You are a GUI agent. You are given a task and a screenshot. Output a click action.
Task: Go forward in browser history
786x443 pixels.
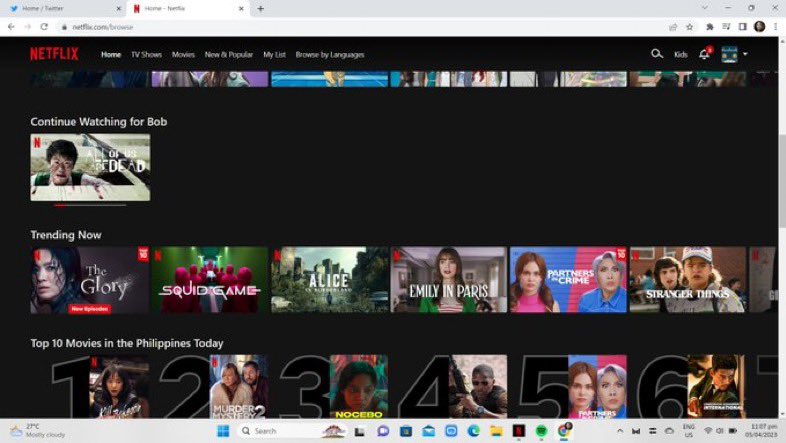28,27
